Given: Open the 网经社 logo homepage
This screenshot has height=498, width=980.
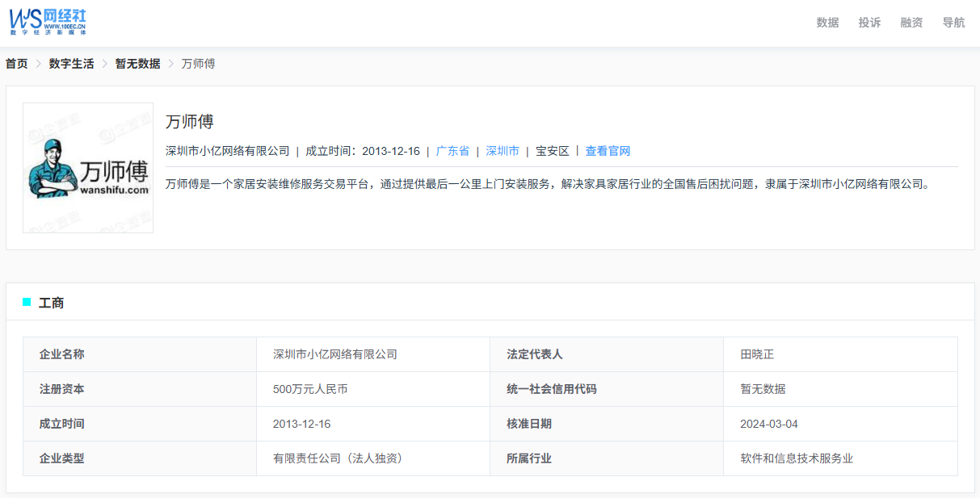Looking at the screenshot, I should coord(48,23).
